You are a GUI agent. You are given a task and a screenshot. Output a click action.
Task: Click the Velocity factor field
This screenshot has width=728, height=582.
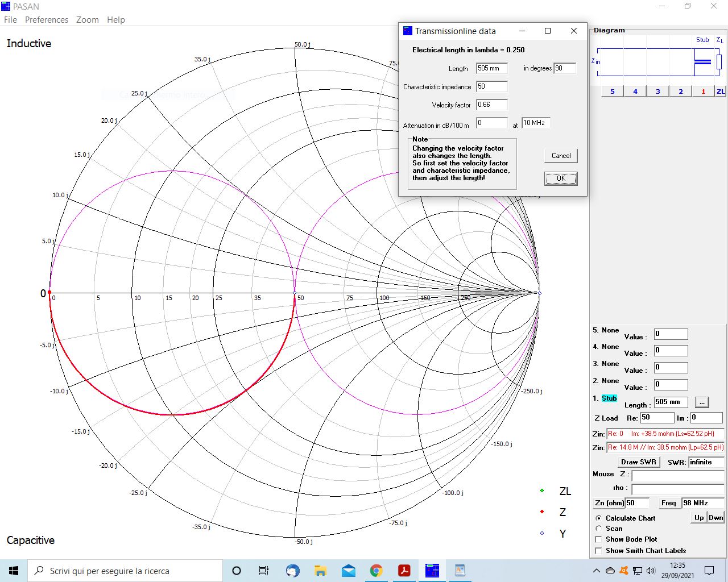(492, 105)
